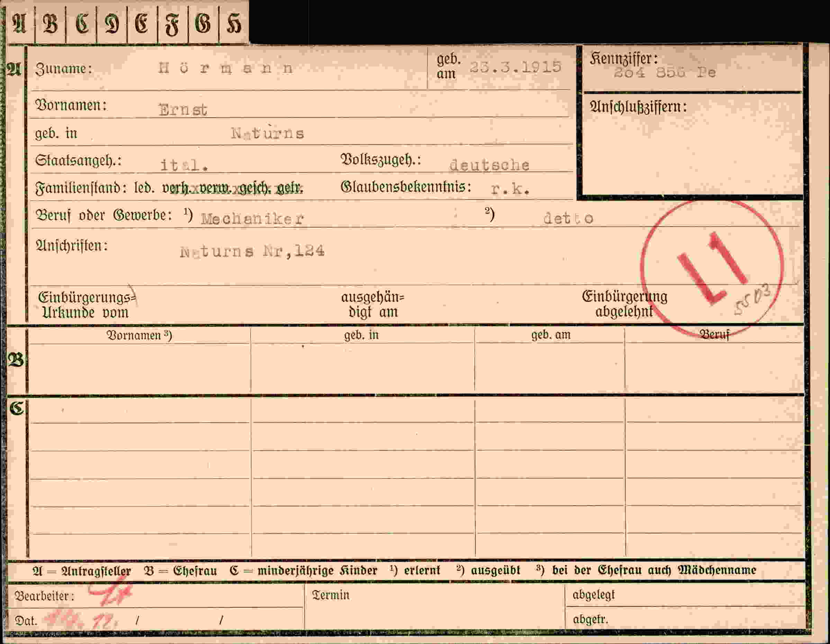The width and height of the screenshot is (830, 644).
Task: Click the 'geb. in' column header in section B
Action: click(361, 335)
